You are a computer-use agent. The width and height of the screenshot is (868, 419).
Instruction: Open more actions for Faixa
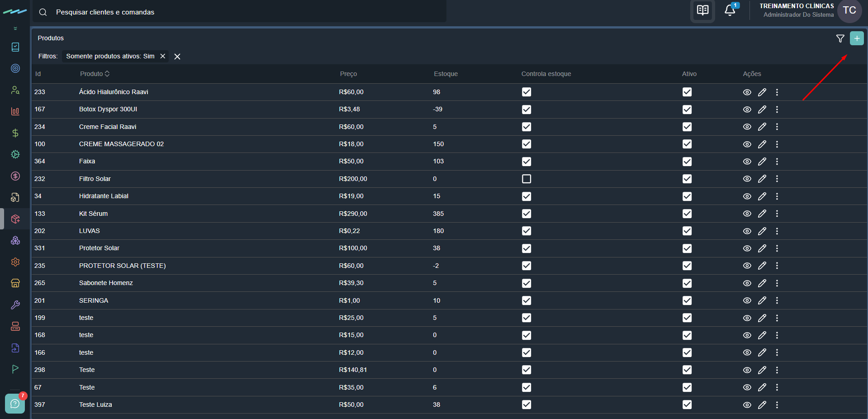point(777,162)
